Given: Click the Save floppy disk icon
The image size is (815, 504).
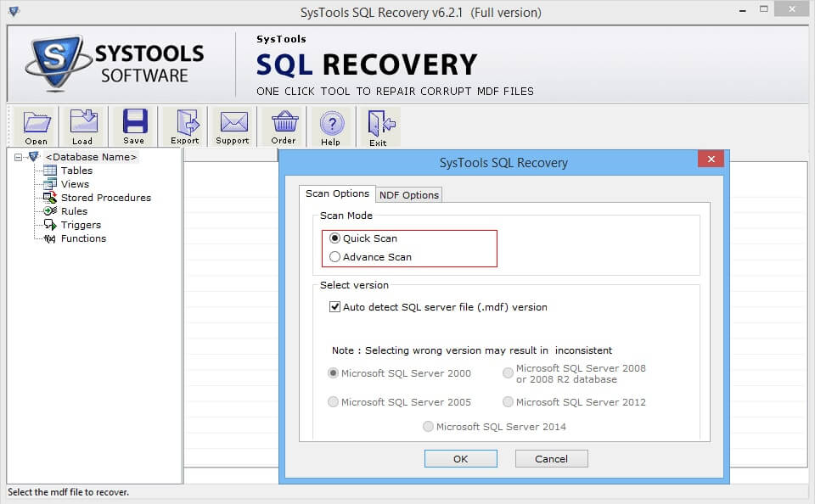Looking at the screenshot, I should (135, 121).
